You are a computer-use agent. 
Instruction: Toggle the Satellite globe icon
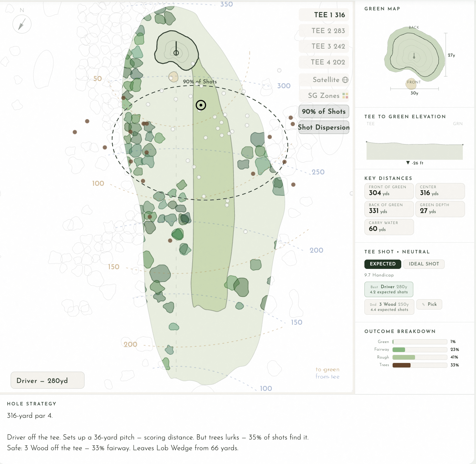344,80
